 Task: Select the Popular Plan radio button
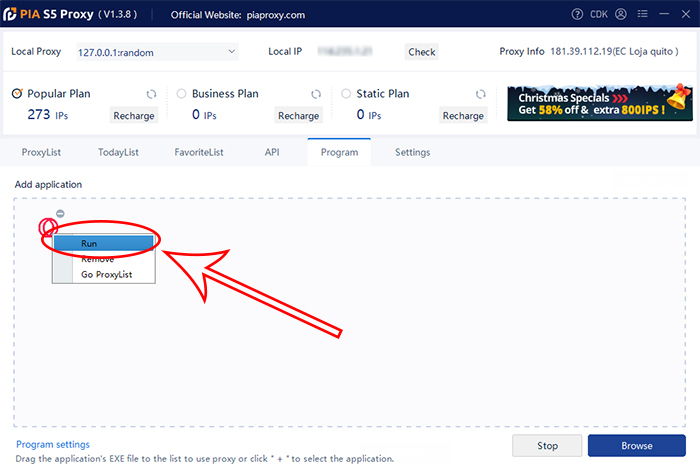pos(17,94)
